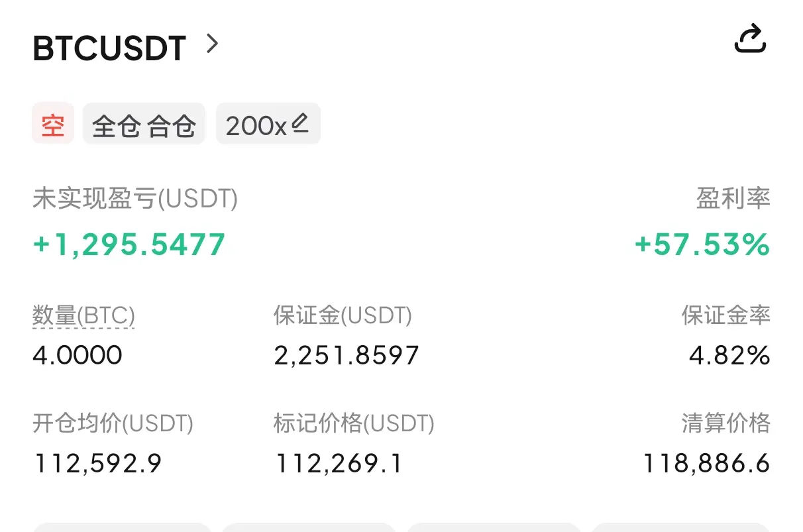
Task: Select the 4.0000 quantity value
Action: 78,355
